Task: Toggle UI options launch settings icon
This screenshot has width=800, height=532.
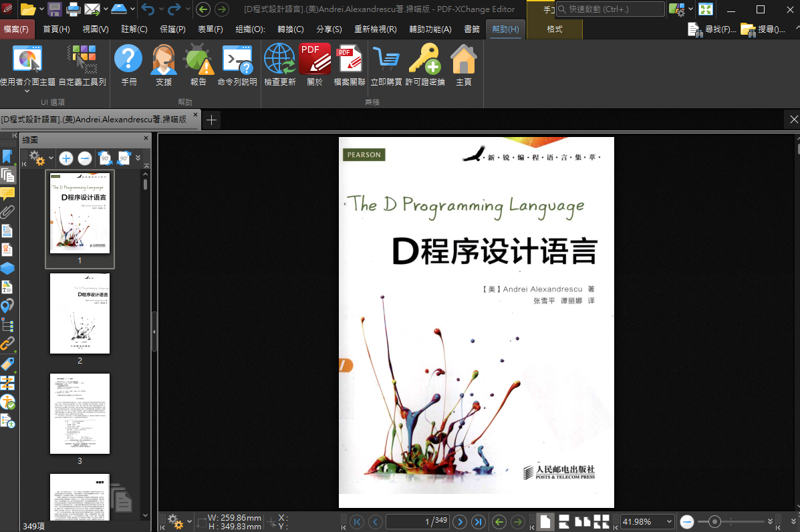Action: [677, 9]
